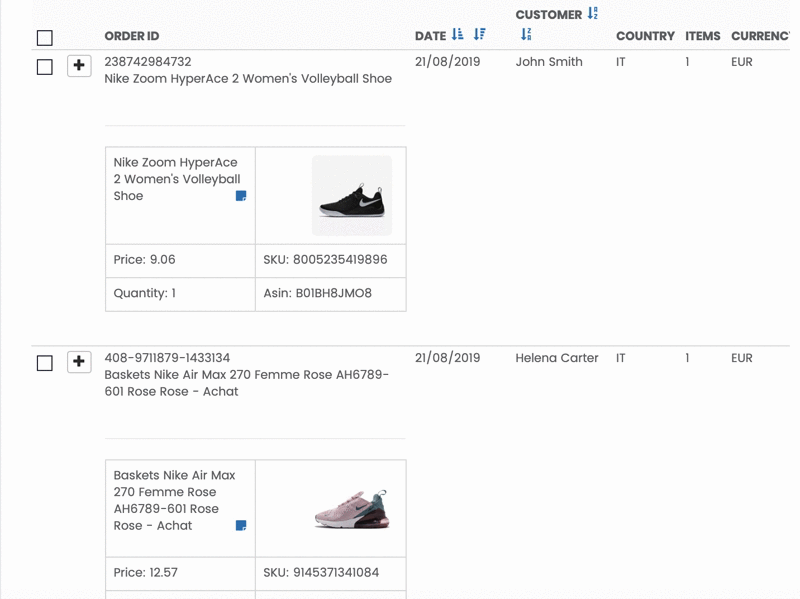Image resolution: width=800 pixels, height=599 pixels.
Task: Sort Date column descending
Action: (480, 34)
